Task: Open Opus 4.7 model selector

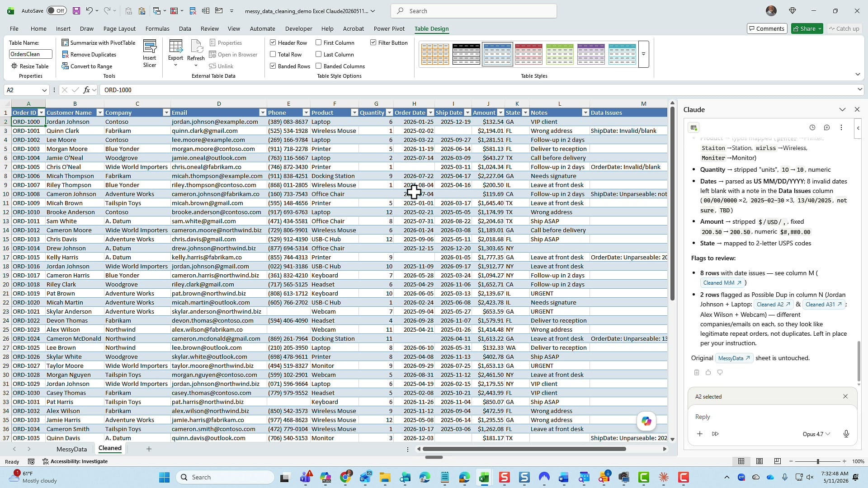Action: click(x=816, y=434)
